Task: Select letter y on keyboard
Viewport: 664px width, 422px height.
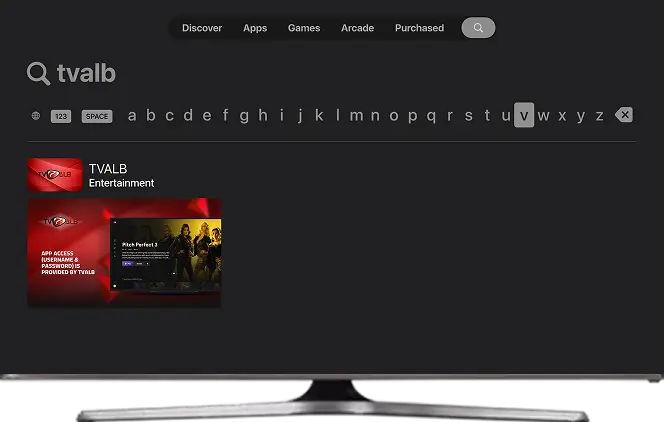Action: (x=581, y=116)
